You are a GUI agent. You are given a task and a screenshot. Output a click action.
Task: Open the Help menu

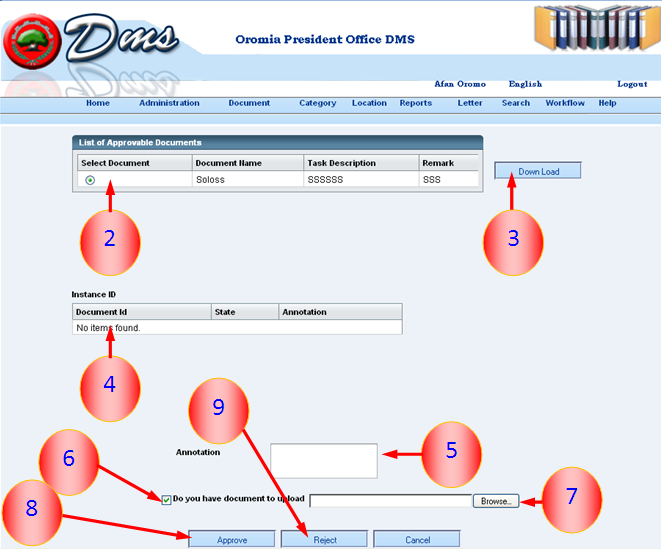(x=608, y=103)
